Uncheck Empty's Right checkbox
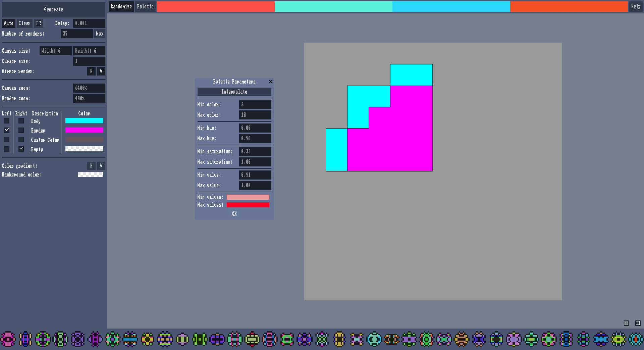644x350 pixels. click(21, 149)
